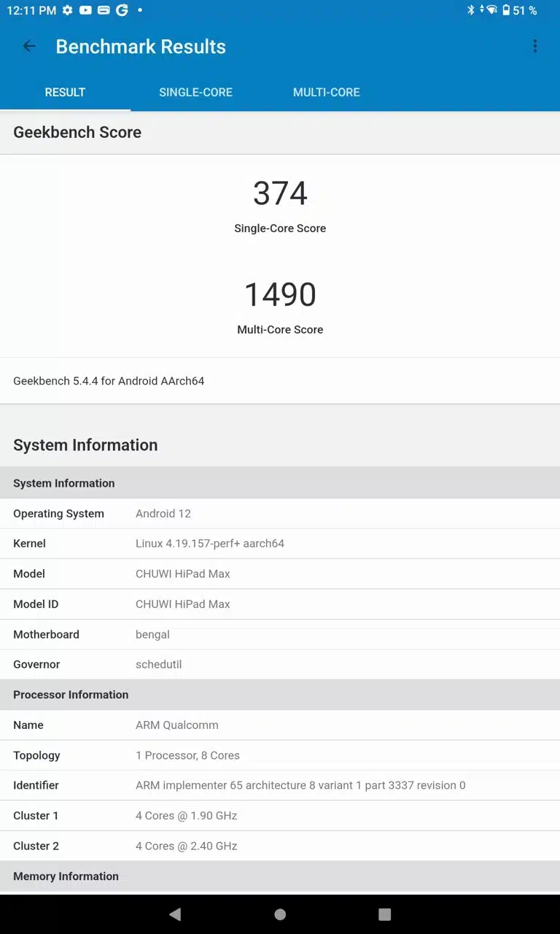
Task: Tap Cluster 1 4 Cores @ 1.90 GHz
Action: [x=280, y=816]
